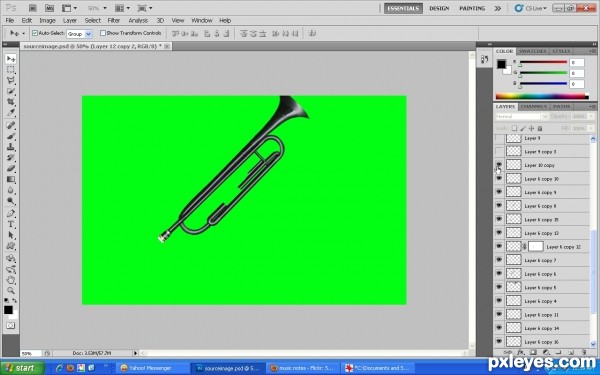Open the CS Live dropdown
This screenshot has height=375, width=600.
[x=530, y=8]
